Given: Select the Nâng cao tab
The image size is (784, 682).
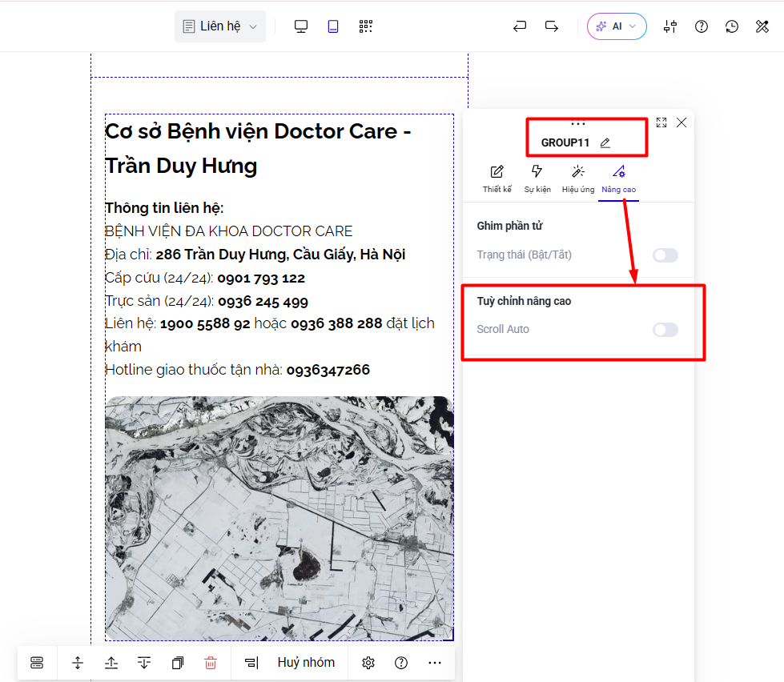Looking at the screenshot, I should pos(618,179).
